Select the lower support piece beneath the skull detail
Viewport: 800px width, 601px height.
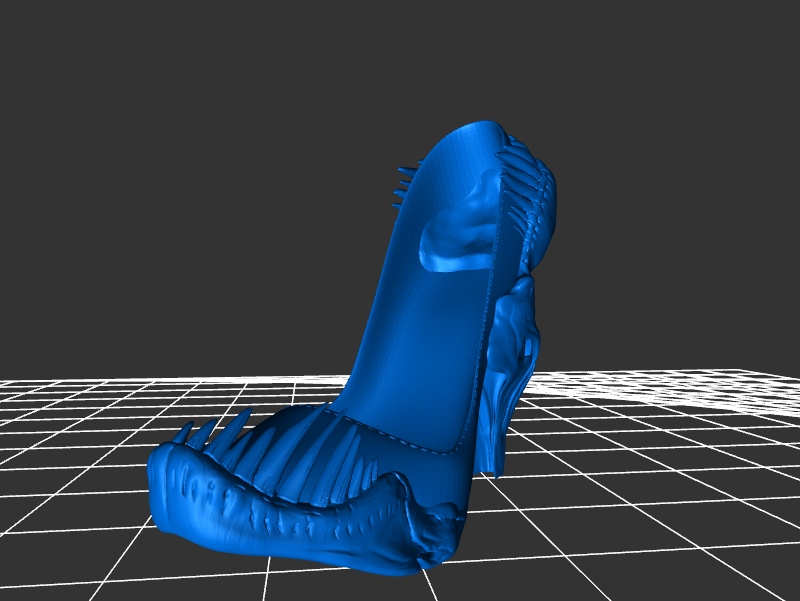[490, 430]
